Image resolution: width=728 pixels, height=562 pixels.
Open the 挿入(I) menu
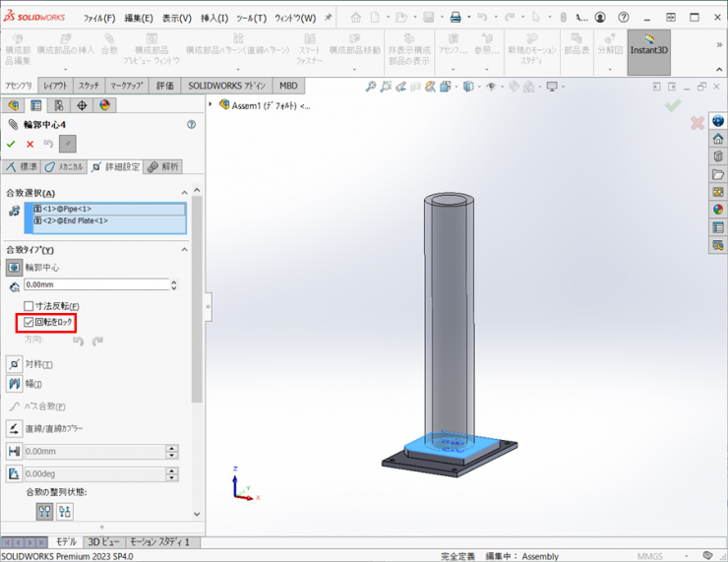tap(213, 18)
